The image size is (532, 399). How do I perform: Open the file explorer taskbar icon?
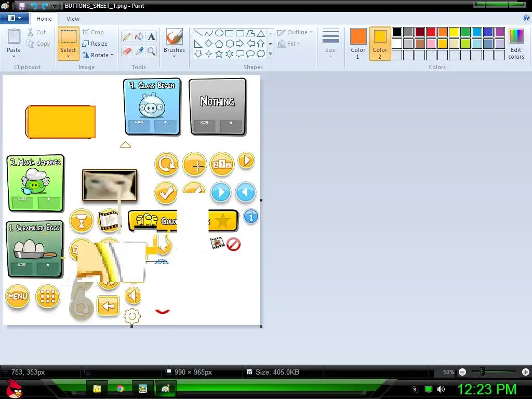97,389
